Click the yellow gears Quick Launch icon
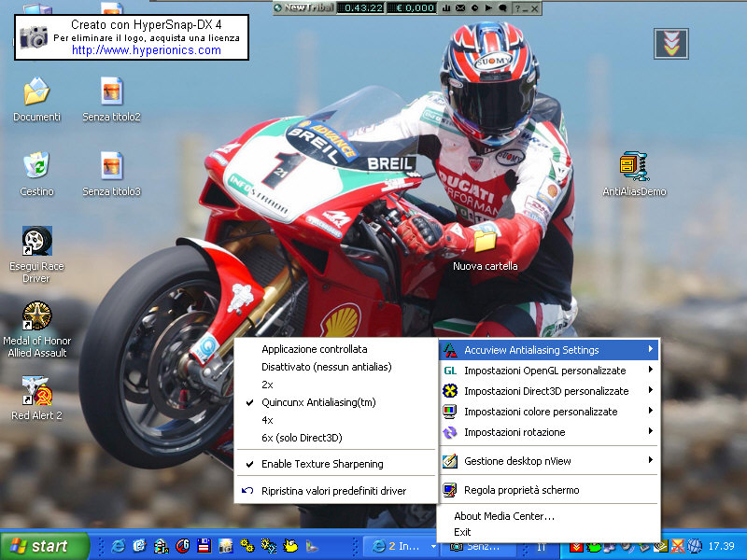Viewport: 747px width, 560px height. pos(247,546)
